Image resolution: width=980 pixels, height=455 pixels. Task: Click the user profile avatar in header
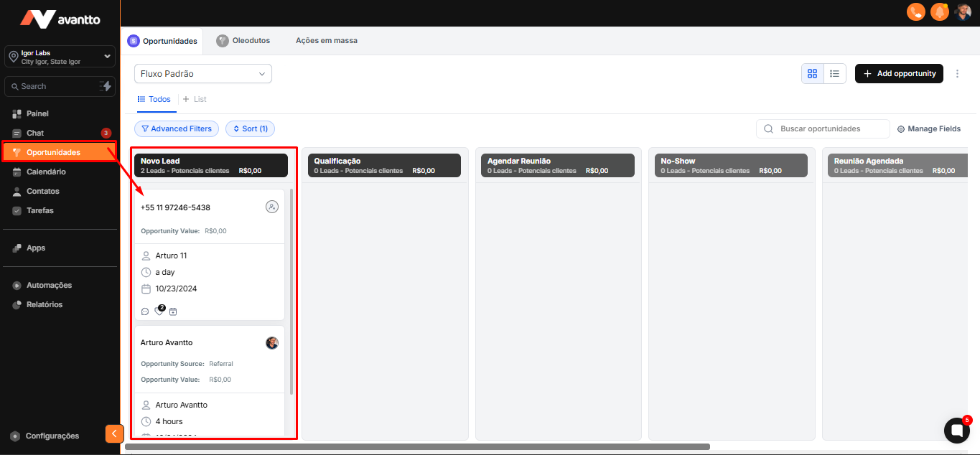pyautogui.click(x=963, y=12)
